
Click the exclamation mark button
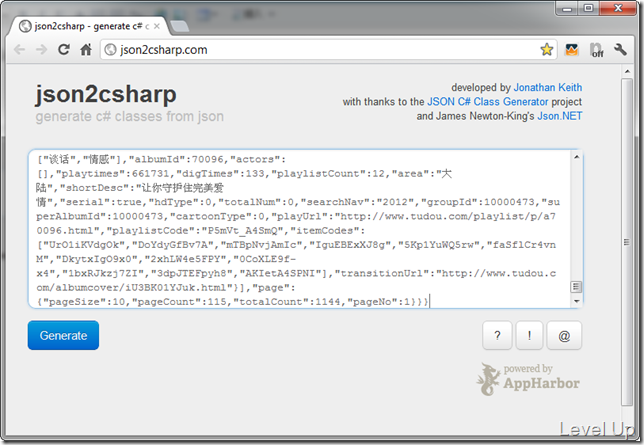[x=529, y=336]
